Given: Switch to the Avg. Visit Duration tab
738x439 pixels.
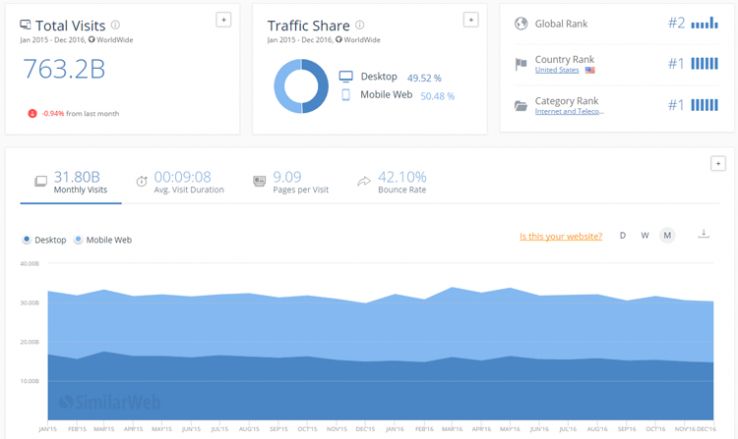Looking at the screenshot, I should pyautogui.click(x=180, y=182).
